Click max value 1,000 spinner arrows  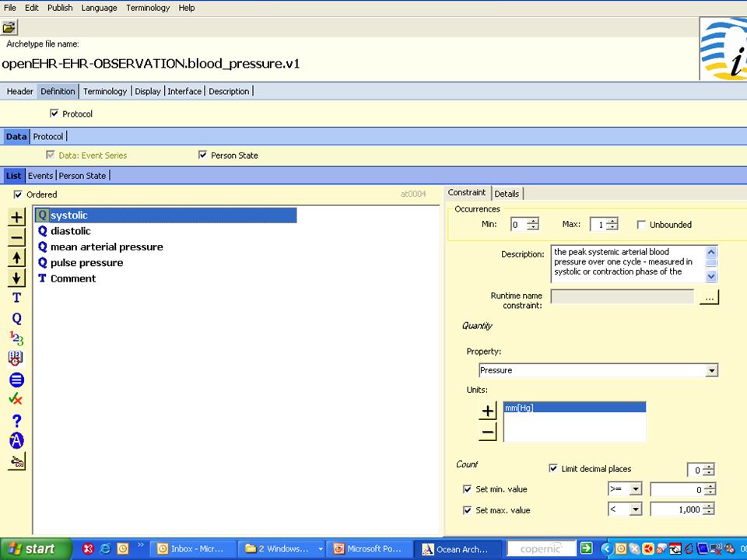(x=709, y=509)
